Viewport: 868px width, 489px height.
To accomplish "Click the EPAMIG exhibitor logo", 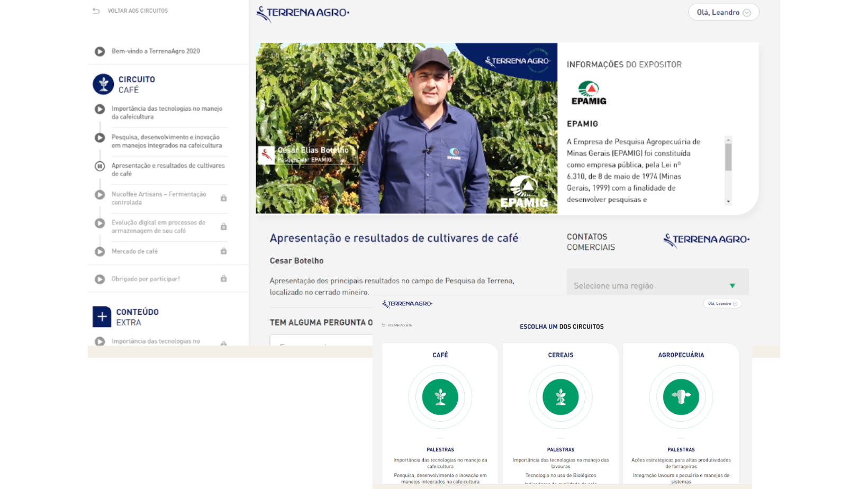I will pyautogui.click(x=589, y=93).
